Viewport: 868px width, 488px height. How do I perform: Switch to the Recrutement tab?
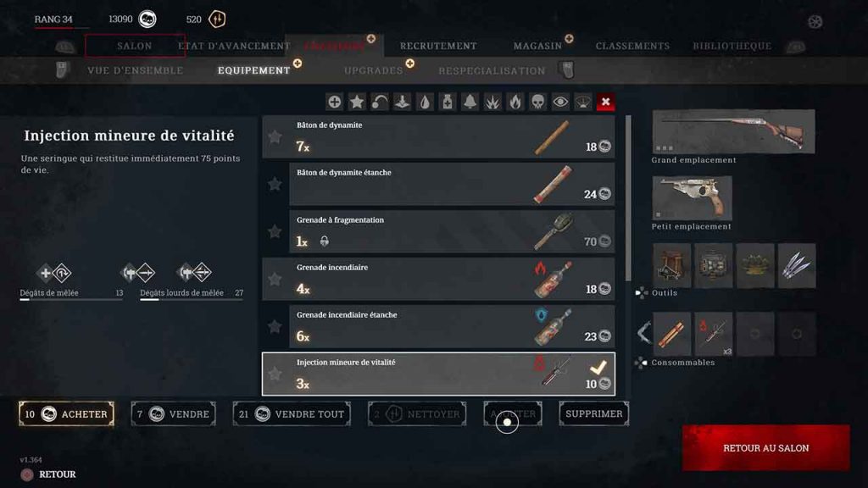[x=438, y=46]
